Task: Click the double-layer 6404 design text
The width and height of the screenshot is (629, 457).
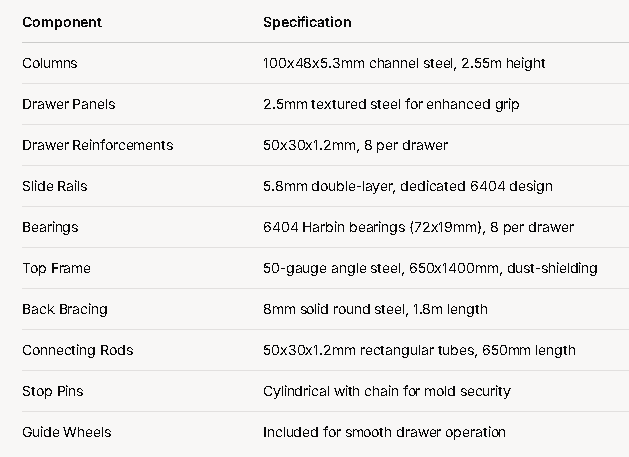Action: tap(408, 186)
